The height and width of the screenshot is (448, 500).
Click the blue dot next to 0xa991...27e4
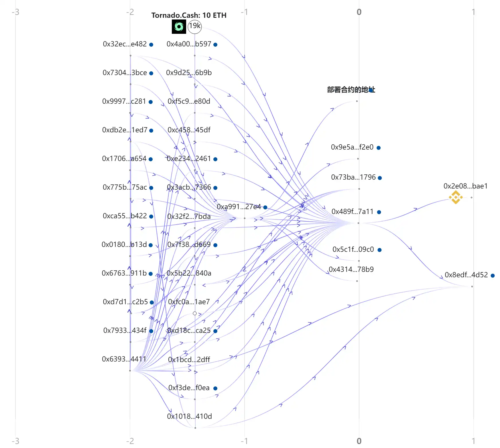[x=265, y=207]
